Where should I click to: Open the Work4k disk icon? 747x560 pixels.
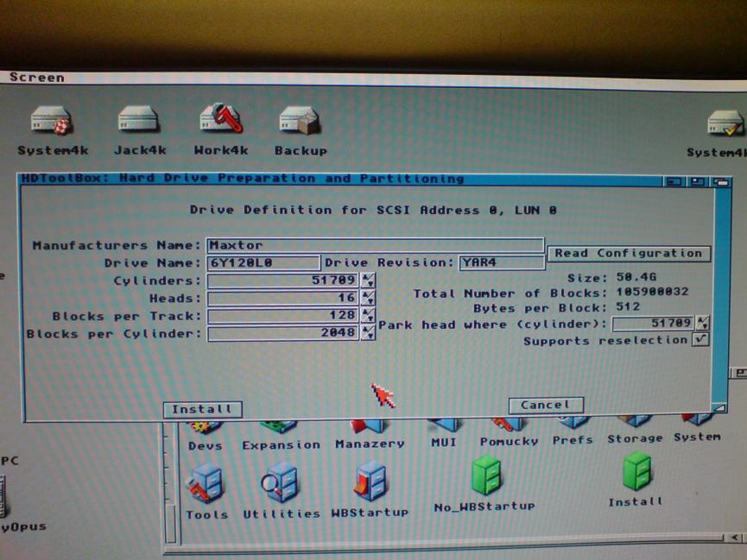[220, 122]
